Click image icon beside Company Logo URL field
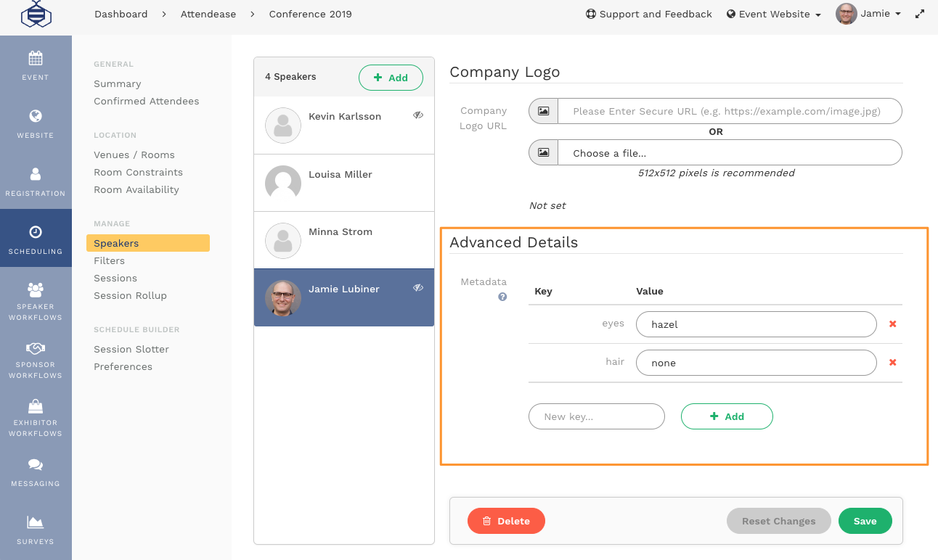938x560 pixels. [x=543, y=111]
